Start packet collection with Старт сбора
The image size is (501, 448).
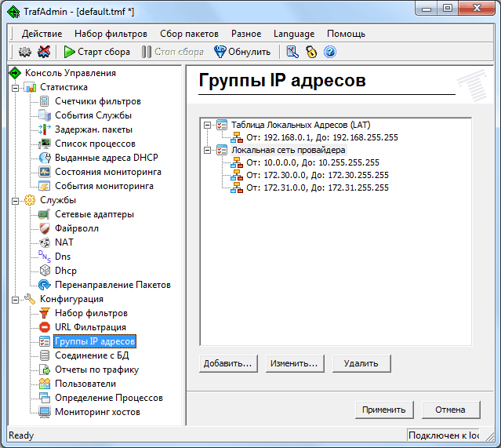(x=96, y=52)
